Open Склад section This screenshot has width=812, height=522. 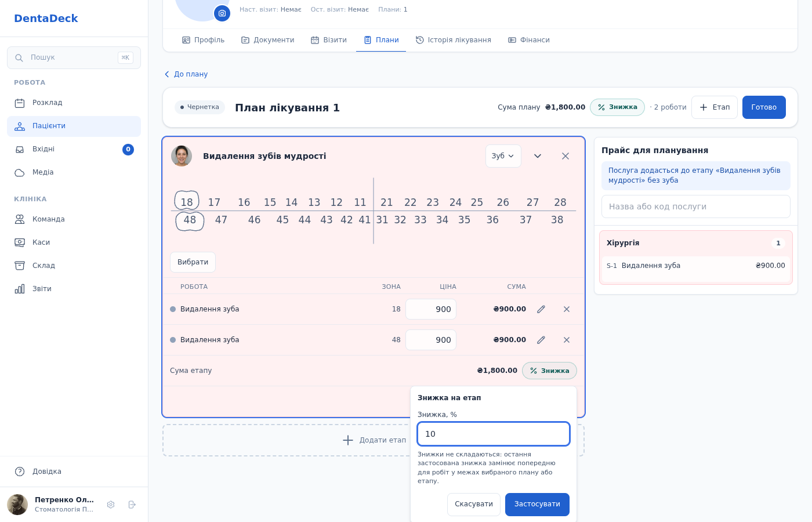(x=74, y=266)
